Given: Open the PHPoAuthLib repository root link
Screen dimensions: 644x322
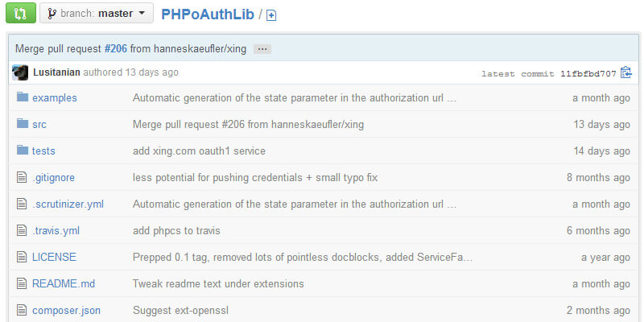Looking at the screenshot, I should click(x=208, y=14).
